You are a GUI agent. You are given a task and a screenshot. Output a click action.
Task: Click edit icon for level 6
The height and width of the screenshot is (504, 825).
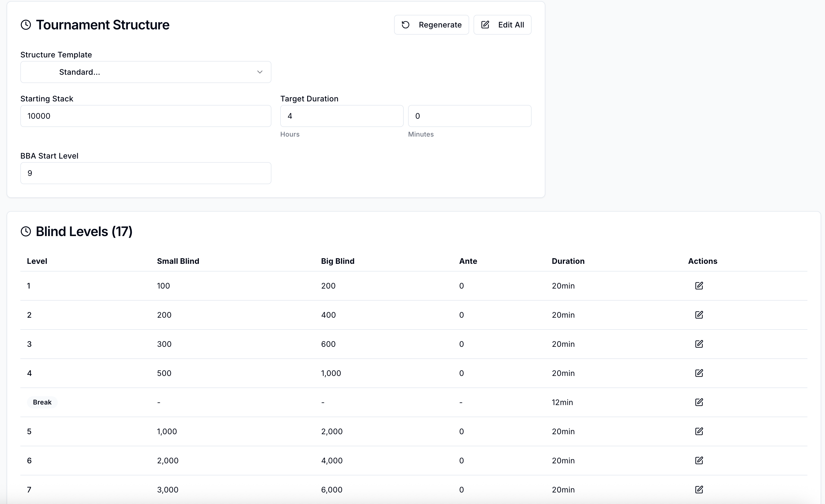click(x=699, y=461)
